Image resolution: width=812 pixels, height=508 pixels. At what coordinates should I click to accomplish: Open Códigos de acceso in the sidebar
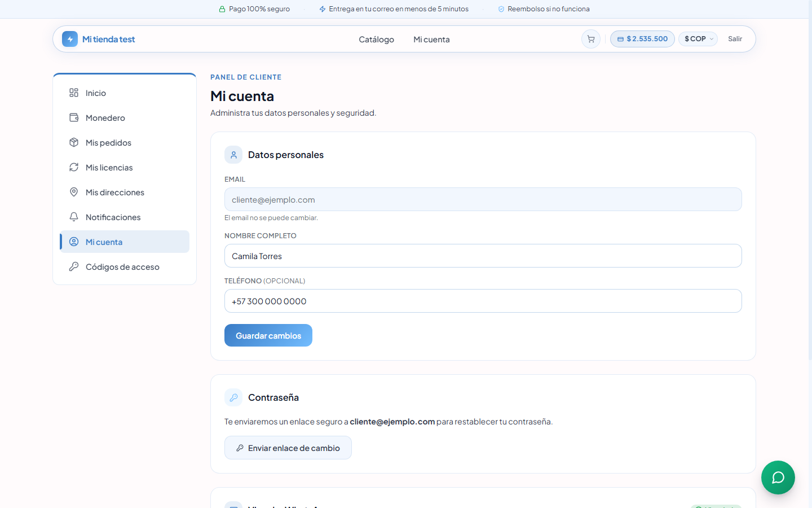coord(125,266)
